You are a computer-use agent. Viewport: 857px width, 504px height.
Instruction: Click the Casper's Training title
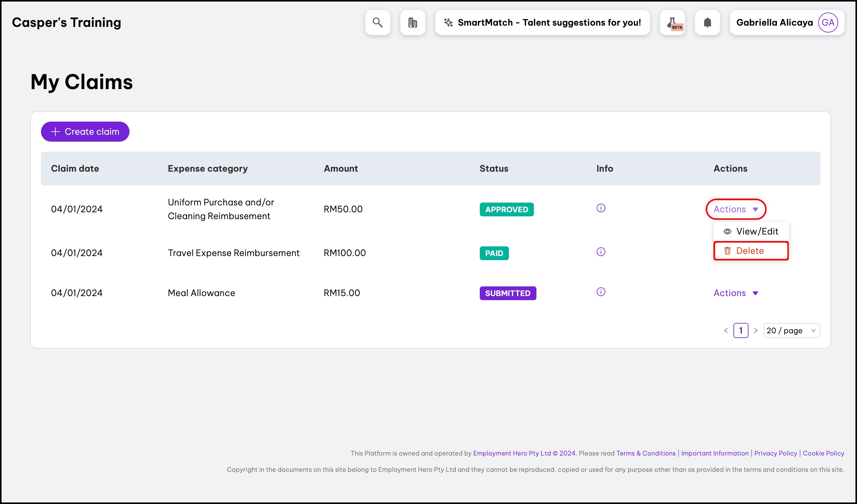[67, 23]
